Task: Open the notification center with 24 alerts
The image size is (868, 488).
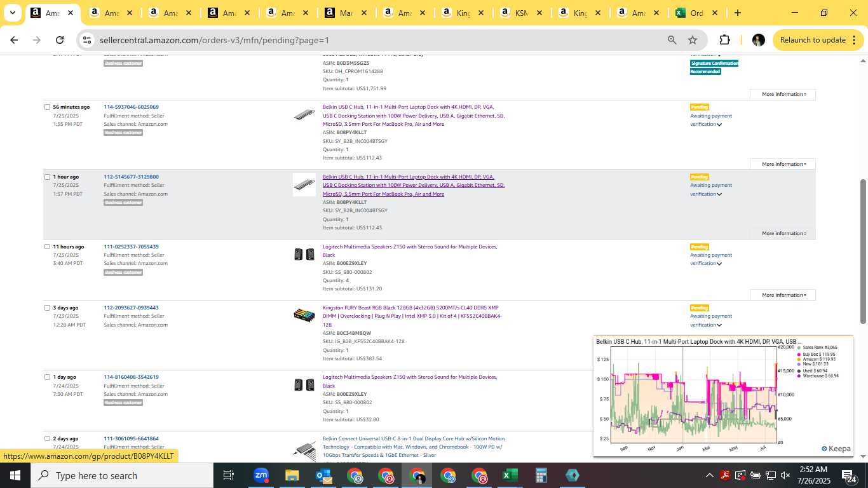Action: point(849,475)
